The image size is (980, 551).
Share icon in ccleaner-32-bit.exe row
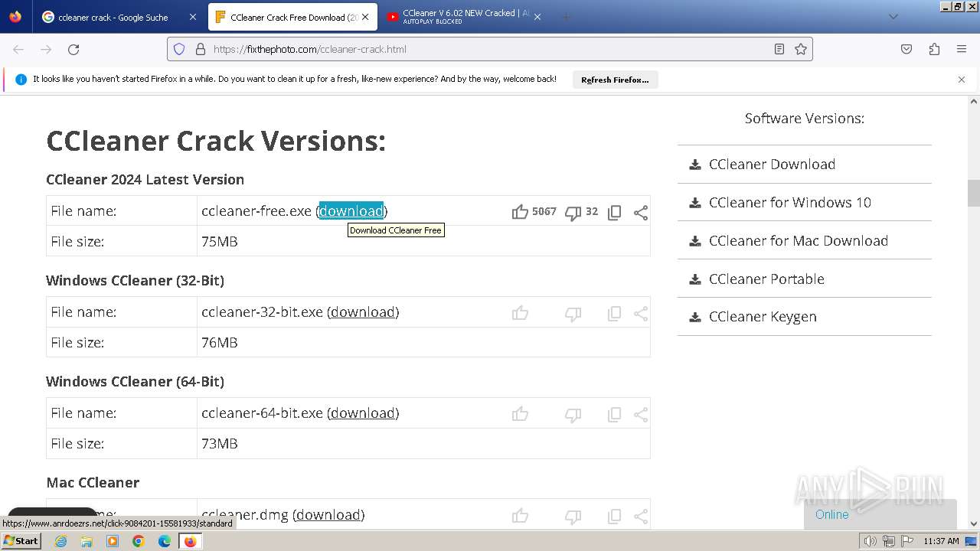(x=641, y=314)
